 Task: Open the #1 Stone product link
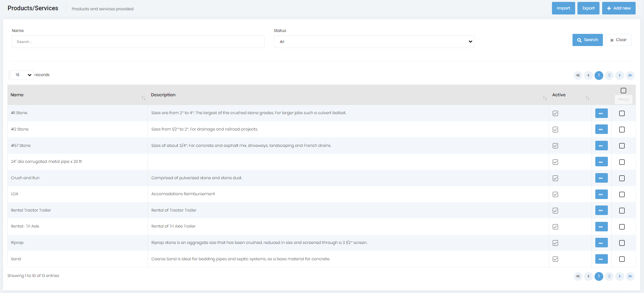[19, 113]
